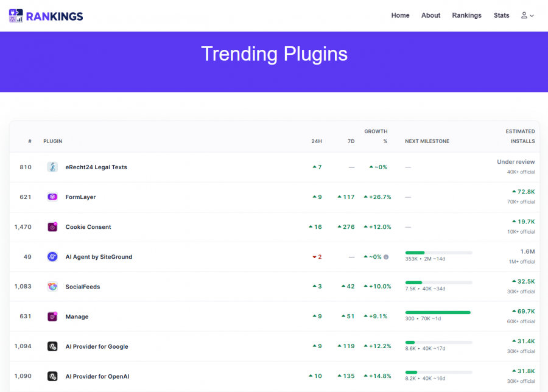548x392 pixels.
Task: Open AI Provider for Google link
Action: [97, 346]
